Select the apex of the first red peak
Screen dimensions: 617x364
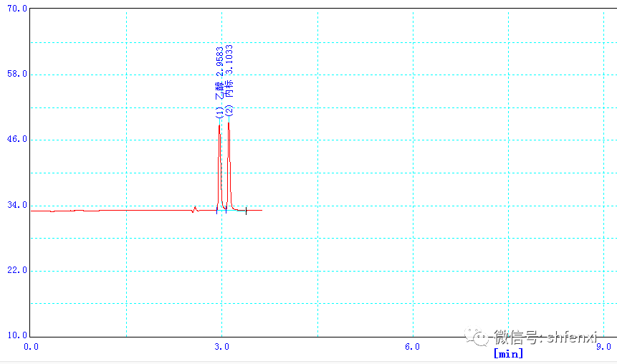(x=219, y=124)
